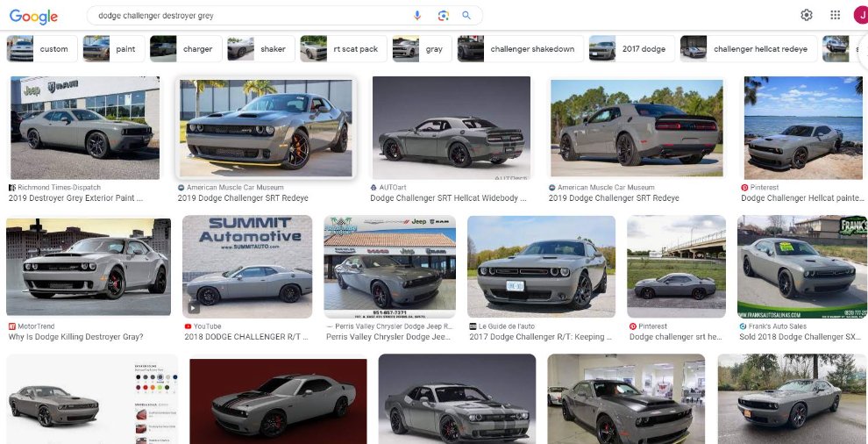Start voice search with microphone icon
Screen dimensions: 868x444
pyautogui.click(x=417, y=16)
